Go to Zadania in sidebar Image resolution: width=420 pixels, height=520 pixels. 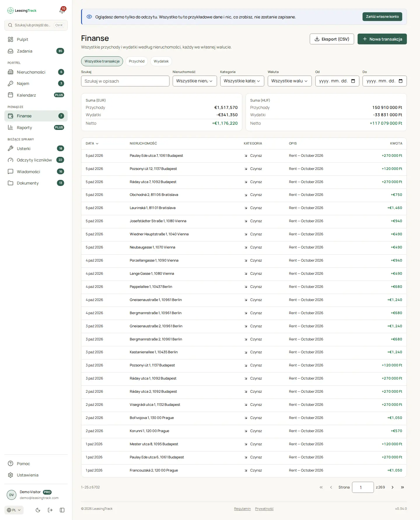pos(36,51)
